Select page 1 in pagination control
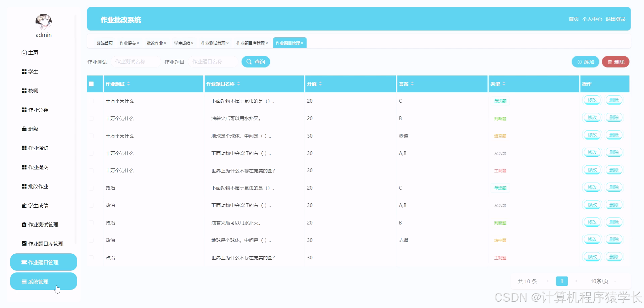 [562, 281]
